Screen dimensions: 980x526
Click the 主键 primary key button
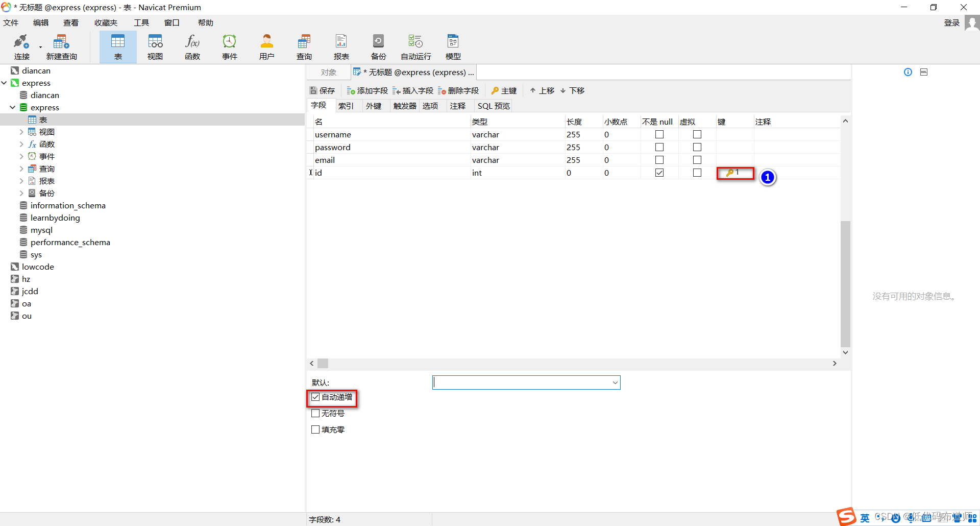504,90
